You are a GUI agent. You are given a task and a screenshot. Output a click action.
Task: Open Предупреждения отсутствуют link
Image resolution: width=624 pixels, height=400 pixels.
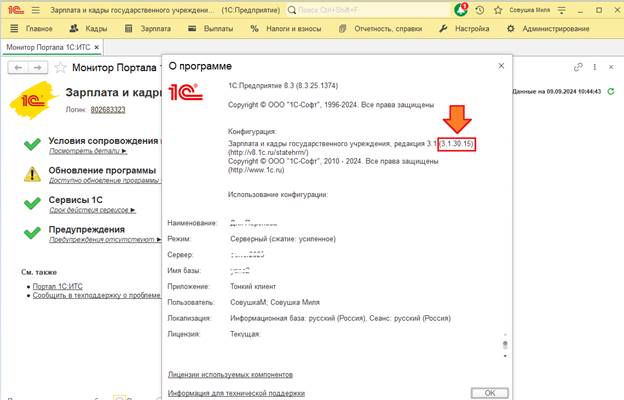[x=105, y=240]
